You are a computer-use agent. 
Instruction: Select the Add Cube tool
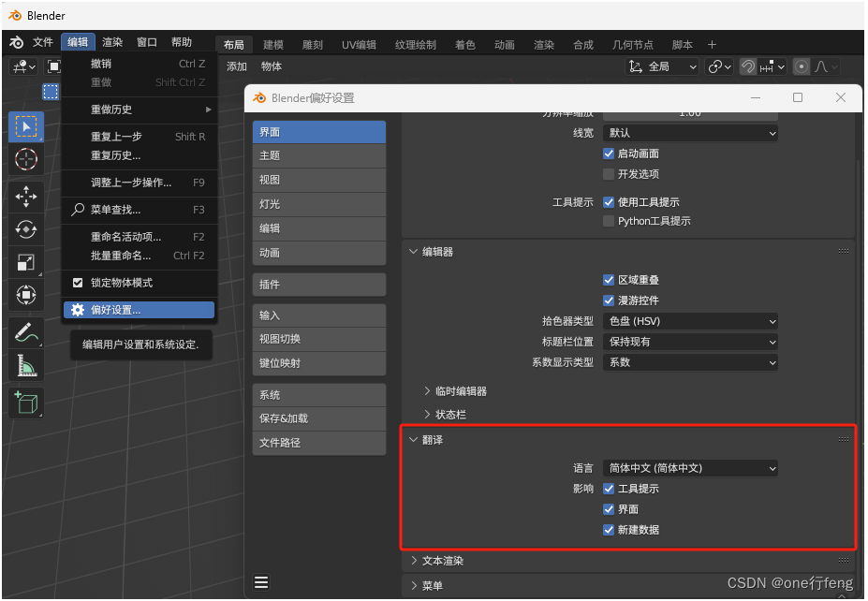tap(26, 403)
